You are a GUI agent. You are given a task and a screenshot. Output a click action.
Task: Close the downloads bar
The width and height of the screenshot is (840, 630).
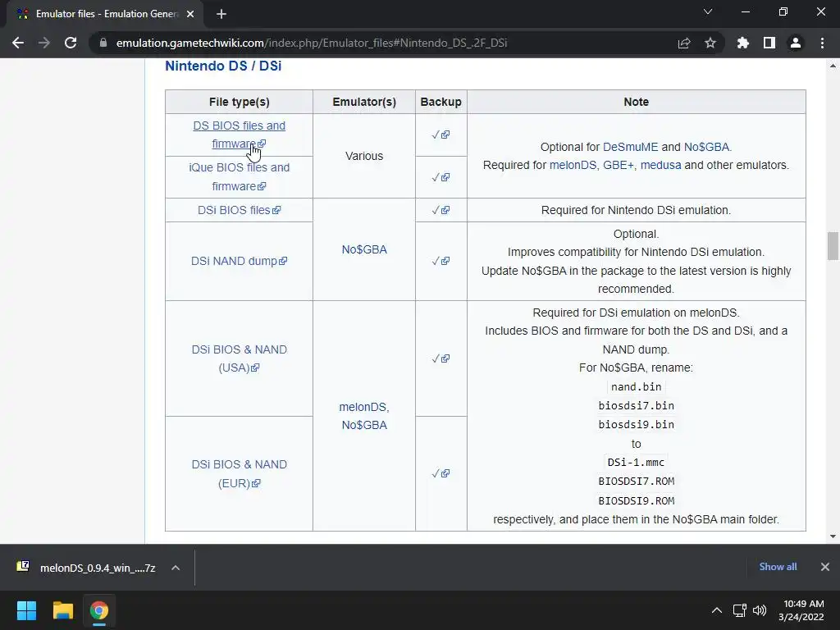(825, 567)
